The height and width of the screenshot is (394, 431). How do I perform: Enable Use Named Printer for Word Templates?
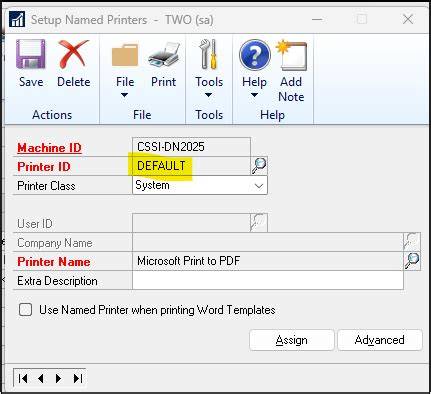click(x=26, y=310)
